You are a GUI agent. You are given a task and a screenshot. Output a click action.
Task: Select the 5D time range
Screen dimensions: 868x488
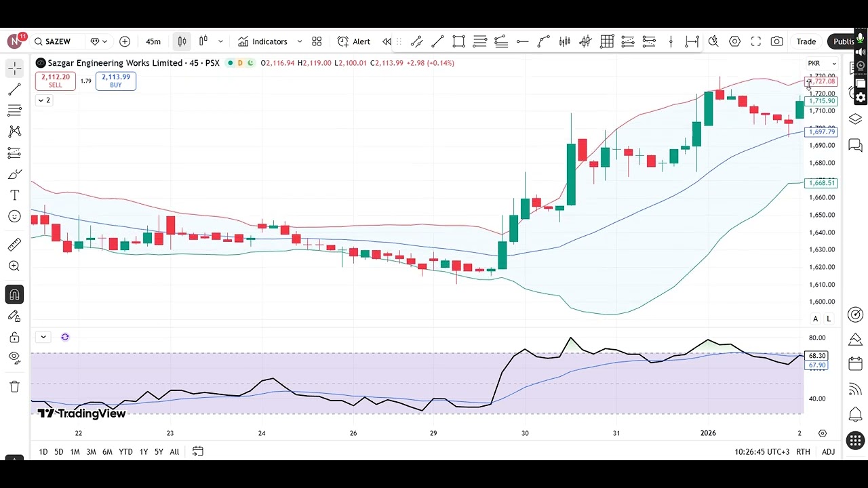(59, 452)
